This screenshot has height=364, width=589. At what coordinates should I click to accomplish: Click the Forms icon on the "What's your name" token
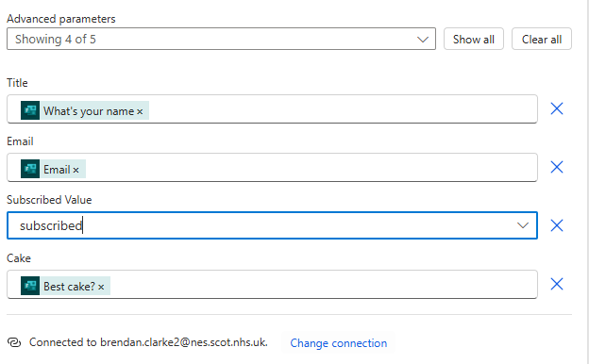tap(30, 110)
